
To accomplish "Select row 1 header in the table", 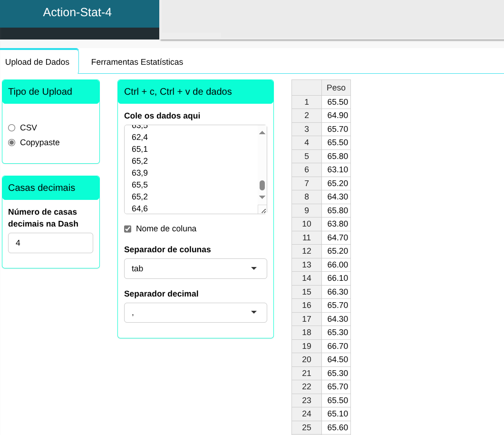I will [306, 102].
